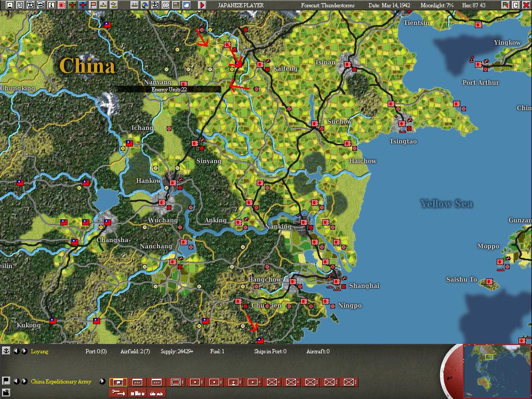Open the information 'i' screen icon
532x399 pixels.
[x=51, y=5]
